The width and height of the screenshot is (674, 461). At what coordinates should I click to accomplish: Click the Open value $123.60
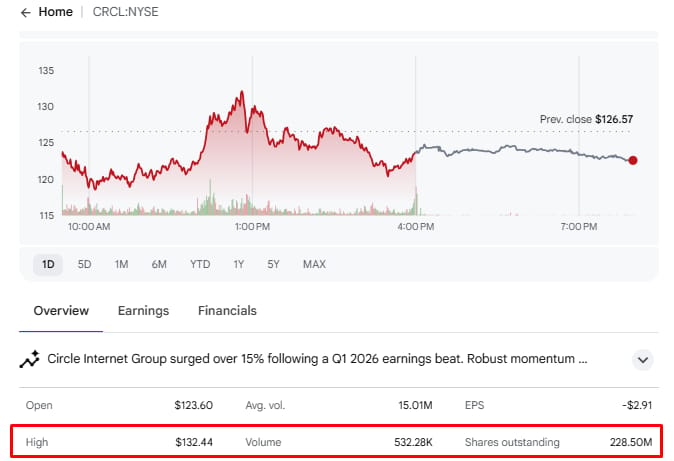pos(193,405)
